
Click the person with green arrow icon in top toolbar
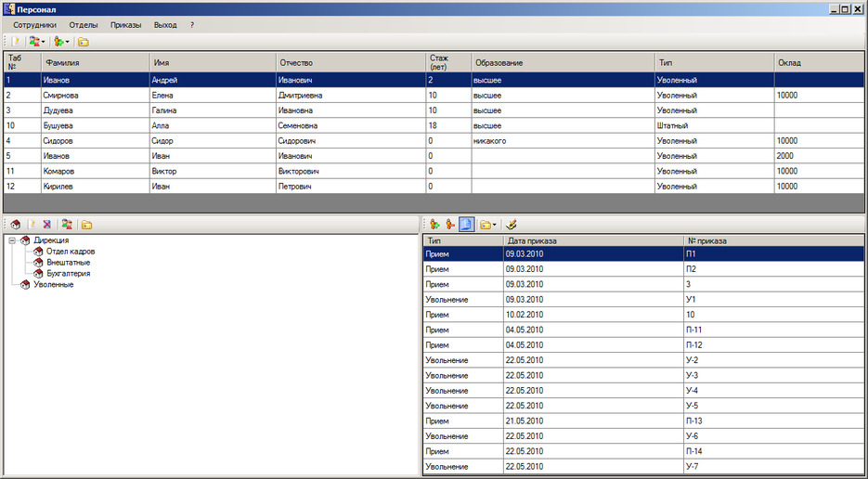(x=58, y=42)
